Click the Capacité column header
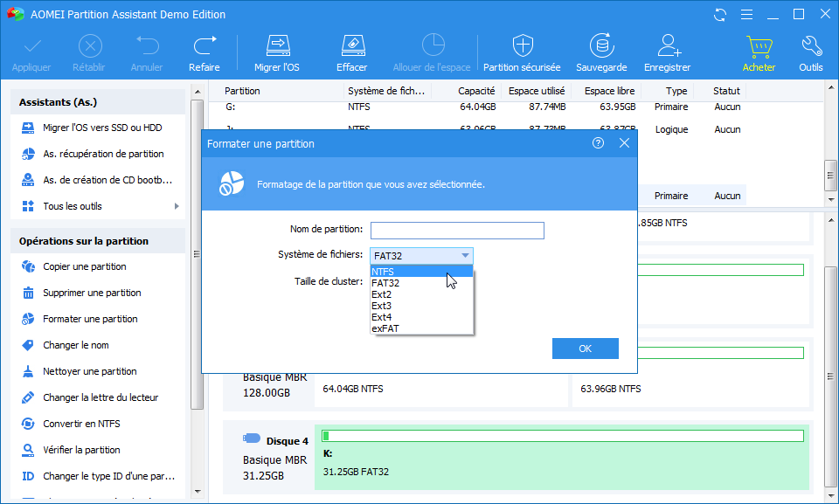The height and width of the screenshot is (504, 839). pos(476,91)
